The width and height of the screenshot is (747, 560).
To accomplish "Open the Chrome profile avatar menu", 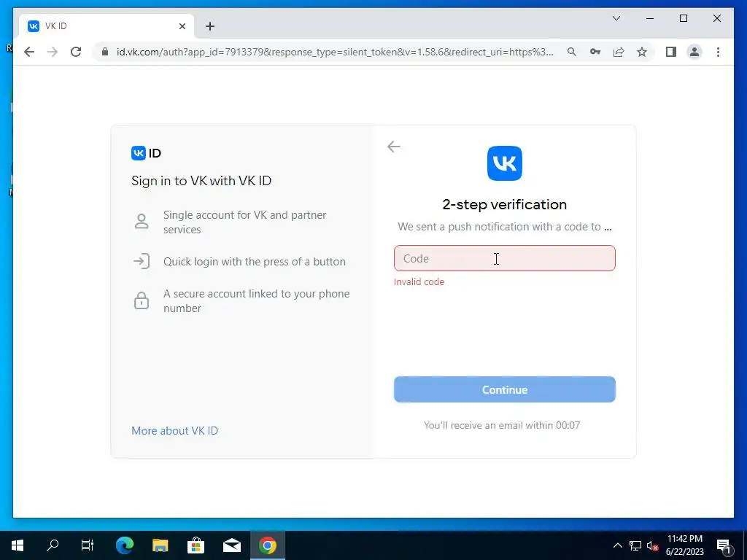I will 694,52.
